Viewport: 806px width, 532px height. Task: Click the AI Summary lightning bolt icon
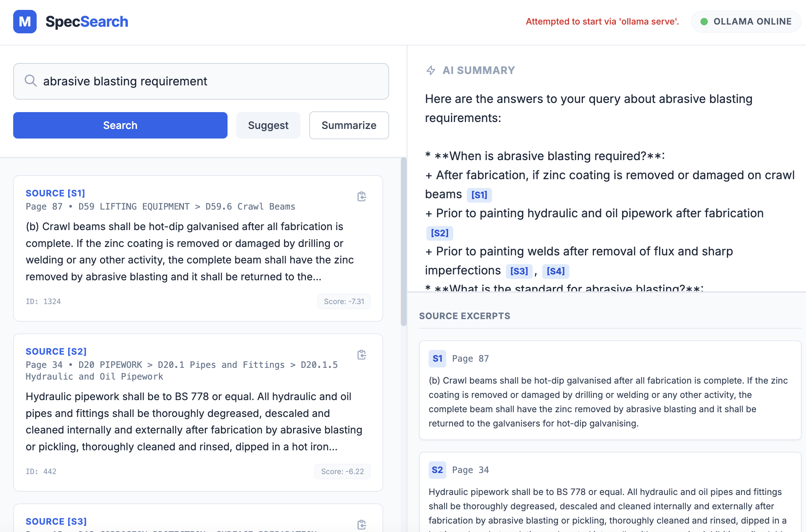pos(431,70)
